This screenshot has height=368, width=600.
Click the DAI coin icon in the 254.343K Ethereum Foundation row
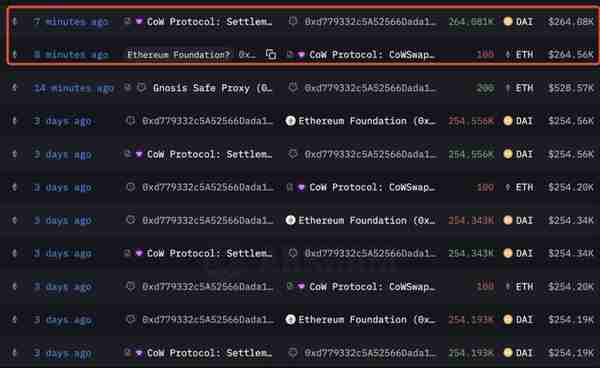click(508, 220)
